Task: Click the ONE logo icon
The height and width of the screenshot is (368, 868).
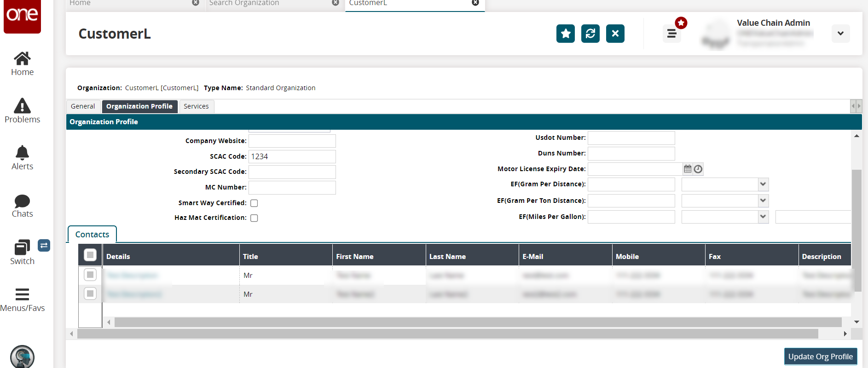Action: coord(22,16)
